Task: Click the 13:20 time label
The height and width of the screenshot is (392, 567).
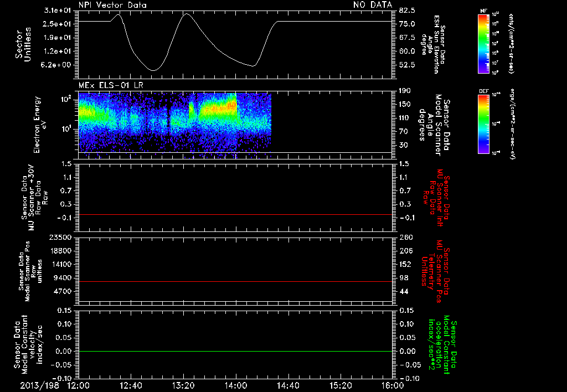Action: [184, 386]
